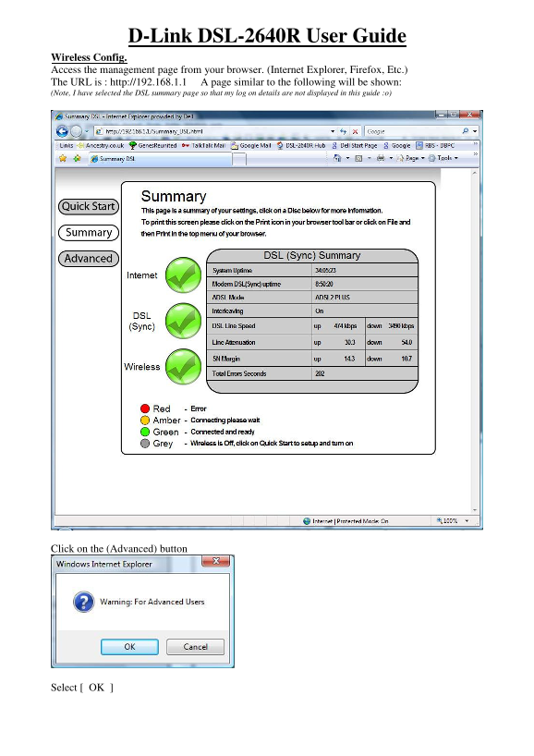Screen dimensions: 534x756
Task: Click the browser Forward arrow button
Action: 76,131
